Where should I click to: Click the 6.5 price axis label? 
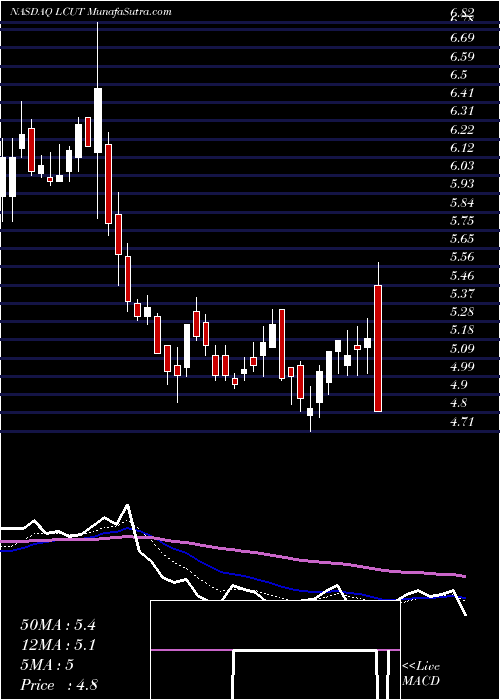(459, 75)
